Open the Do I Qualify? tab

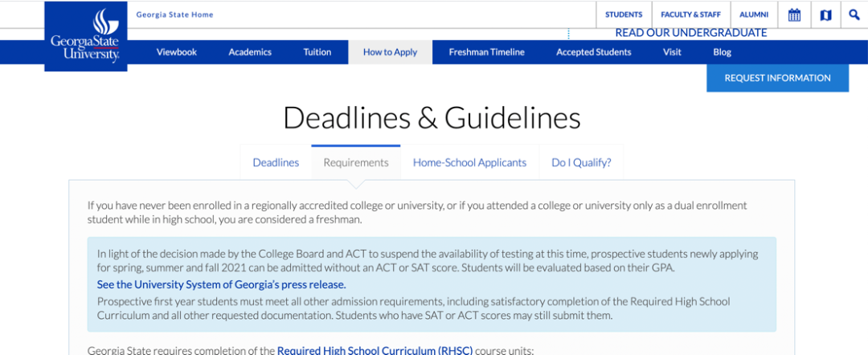click(581, 162)
